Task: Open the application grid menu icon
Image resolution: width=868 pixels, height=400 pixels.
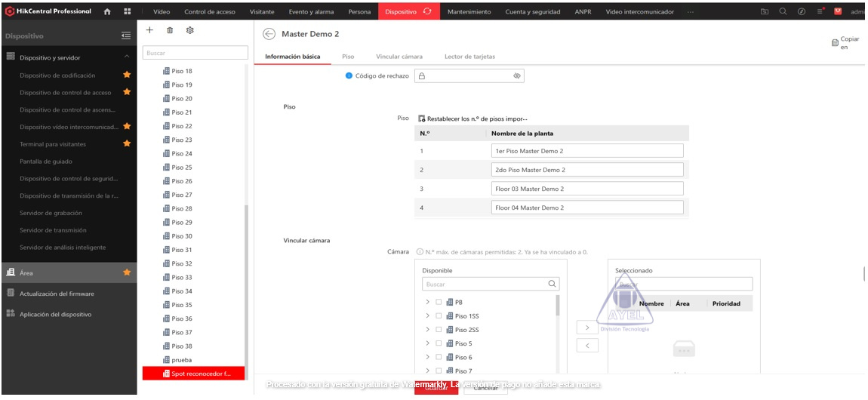Action: point(127,11)
